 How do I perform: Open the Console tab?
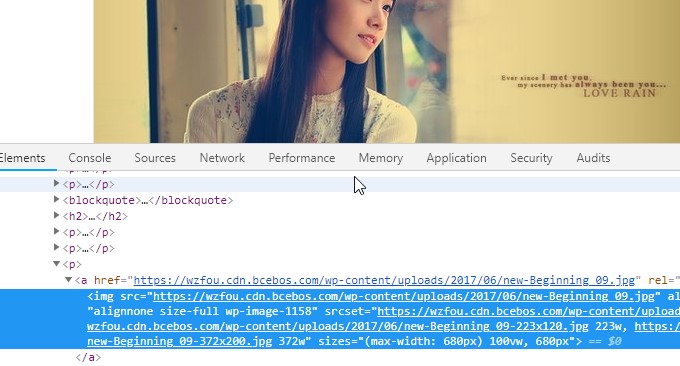[90, 158]
